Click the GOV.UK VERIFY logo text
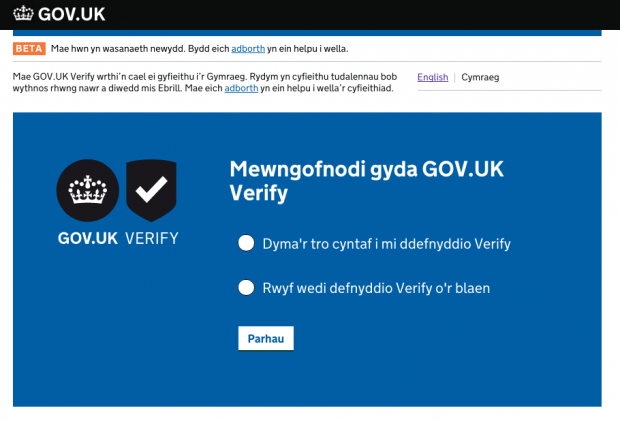The height and width of the screenshot is (421, 620). click(118, 238)
